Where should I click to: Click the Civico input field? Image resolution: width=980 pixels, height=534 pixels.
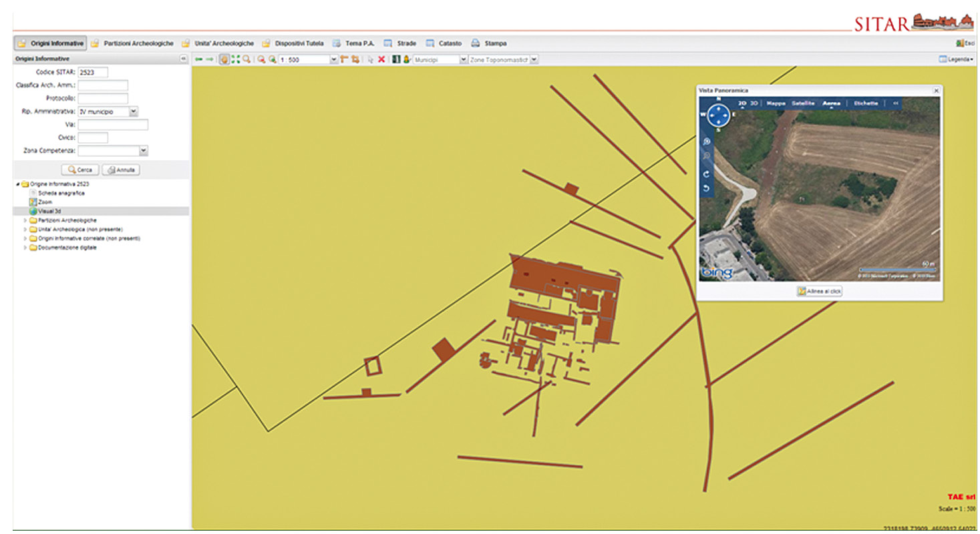point(93,138)
